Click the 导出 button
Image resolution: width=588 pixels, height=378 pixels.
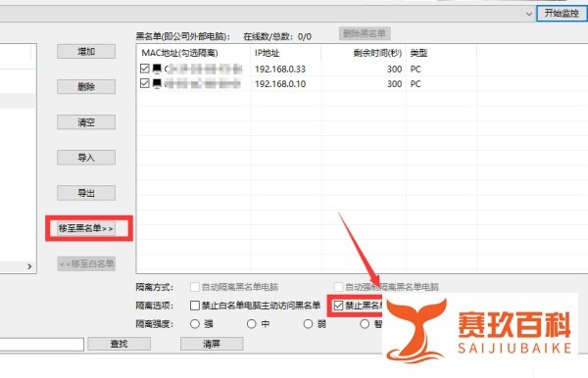click(86, 193)
